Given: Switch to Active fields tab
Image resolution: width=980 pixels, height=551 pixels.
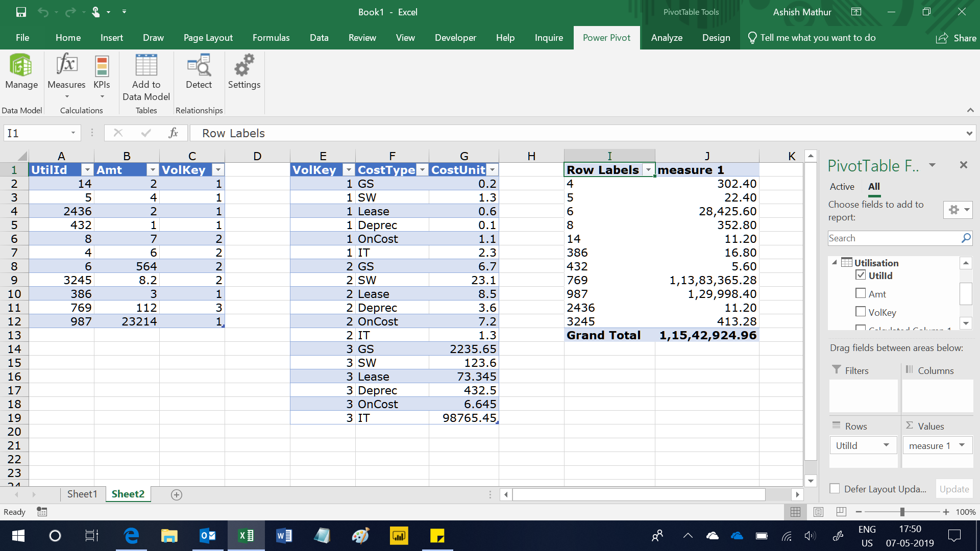Looking at the screenshot, I should coord(842,187).
